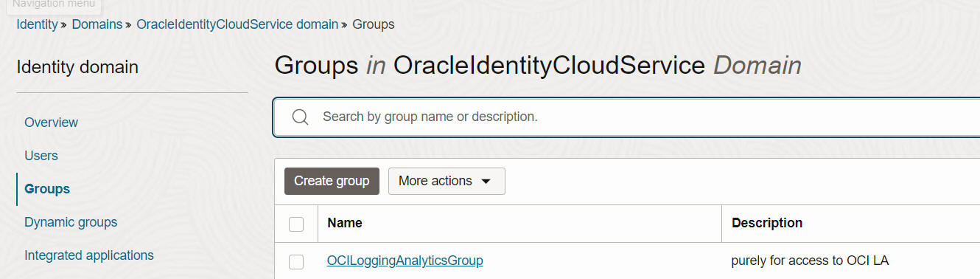Image resolution: width=980 pixels, height=279 pixels.
Task: Tick the select-all checkbox in table header
Action: (296, 224)
